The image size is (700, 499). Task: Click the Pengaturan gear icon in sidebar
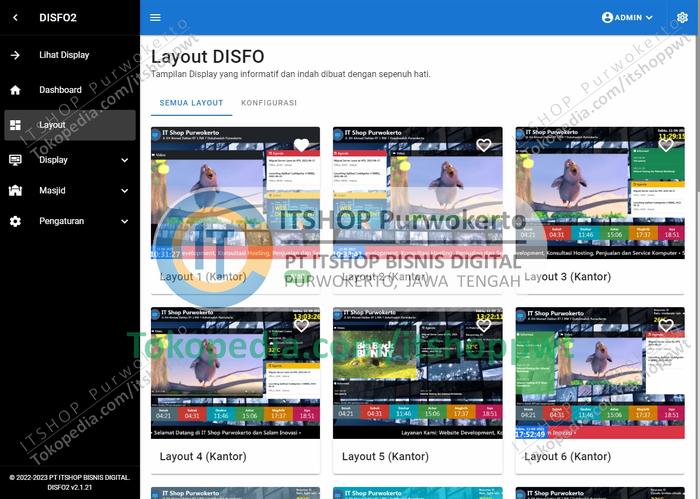click(15, 221)
